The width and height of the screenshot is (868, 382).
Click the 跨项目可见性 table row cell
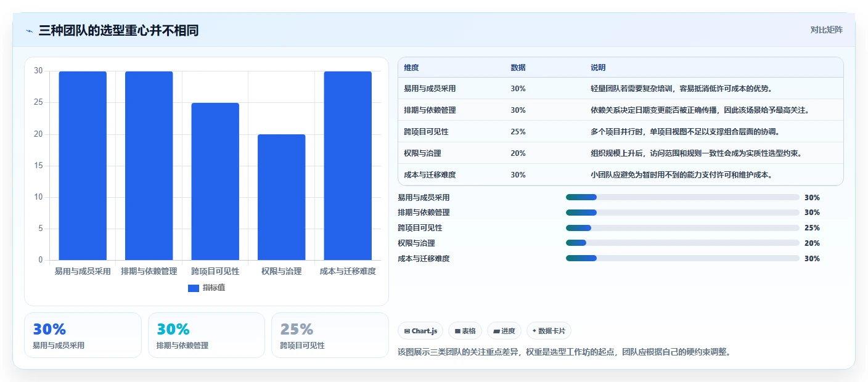(x=426, y=132)
